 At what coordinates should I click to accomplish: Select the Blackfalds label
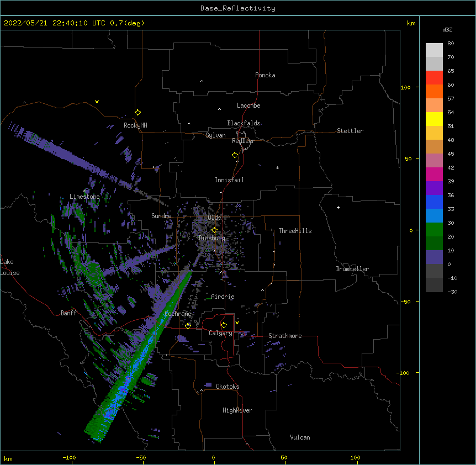244,123
